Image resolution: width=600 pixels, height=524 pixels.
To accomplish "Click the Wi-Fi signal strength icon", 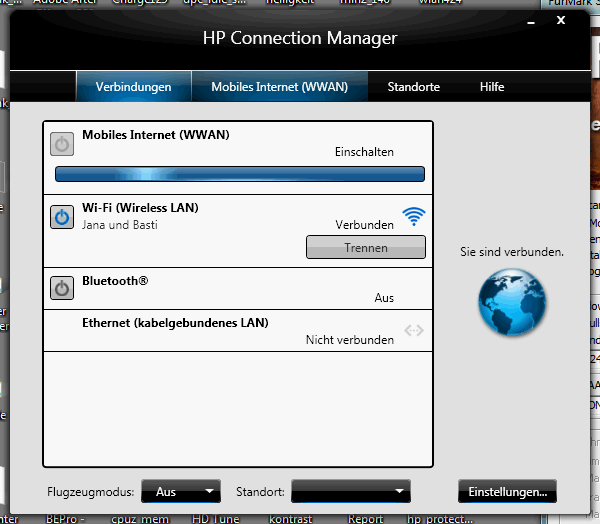I will coord(414,216).
